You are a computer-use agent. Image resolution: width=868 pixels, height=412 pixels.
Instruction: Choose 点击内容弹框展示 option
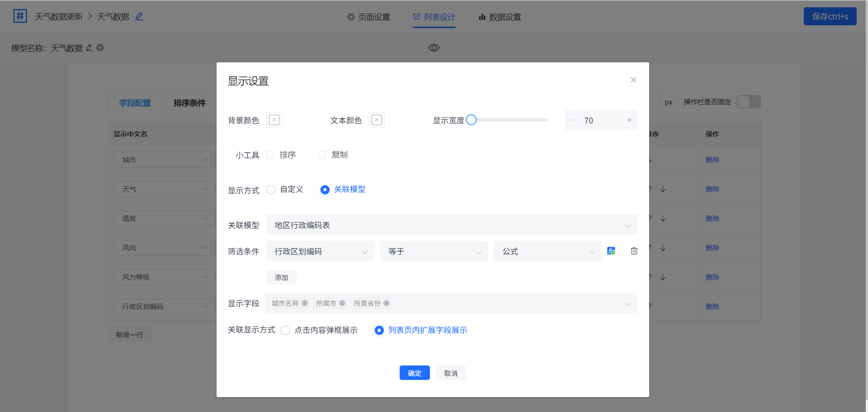tap(285, 330)
